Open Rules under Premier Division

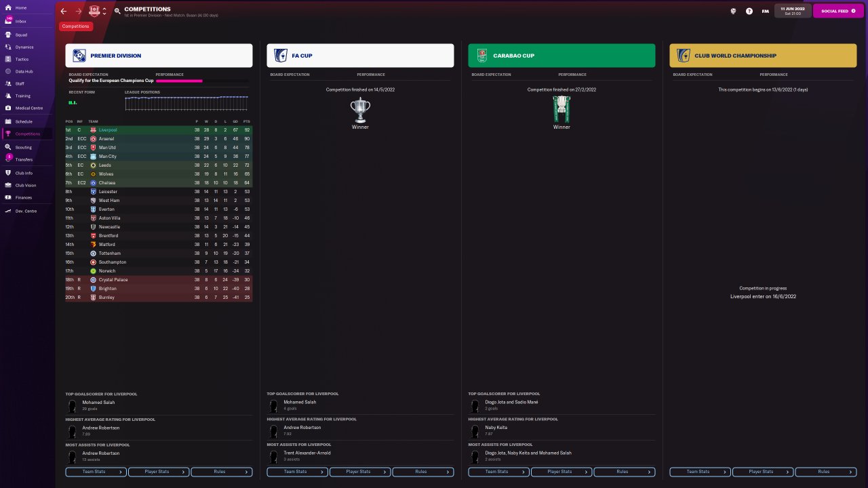[x=222, y=472]
